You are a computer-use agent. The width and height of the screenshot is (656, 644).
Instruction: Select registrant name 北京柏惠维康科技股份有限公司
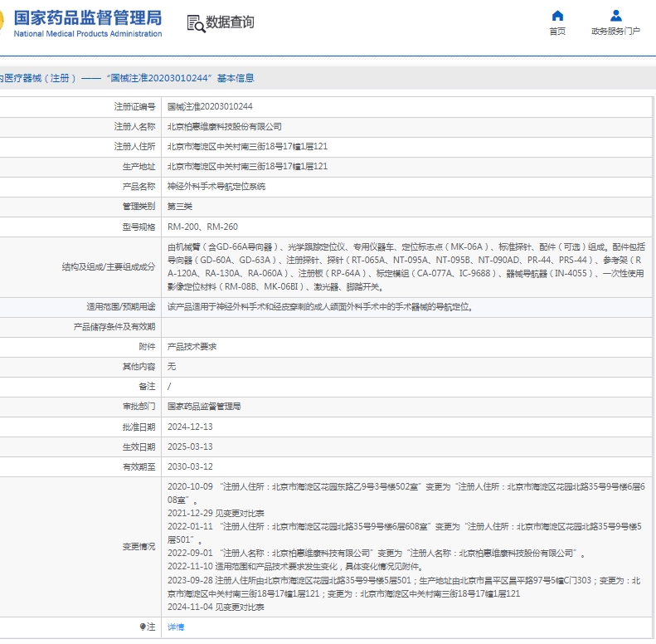coord(224,126)
